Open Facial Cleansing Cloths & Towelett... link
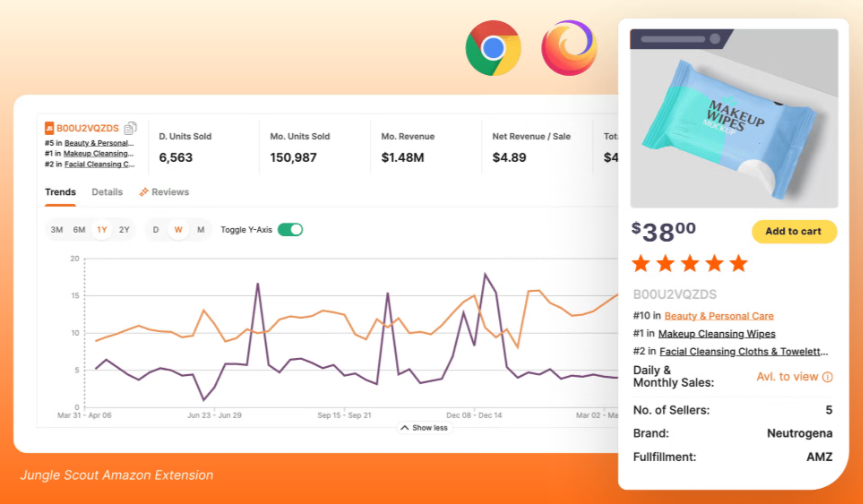This screenshot has height=504, width=863. (744, 351)
